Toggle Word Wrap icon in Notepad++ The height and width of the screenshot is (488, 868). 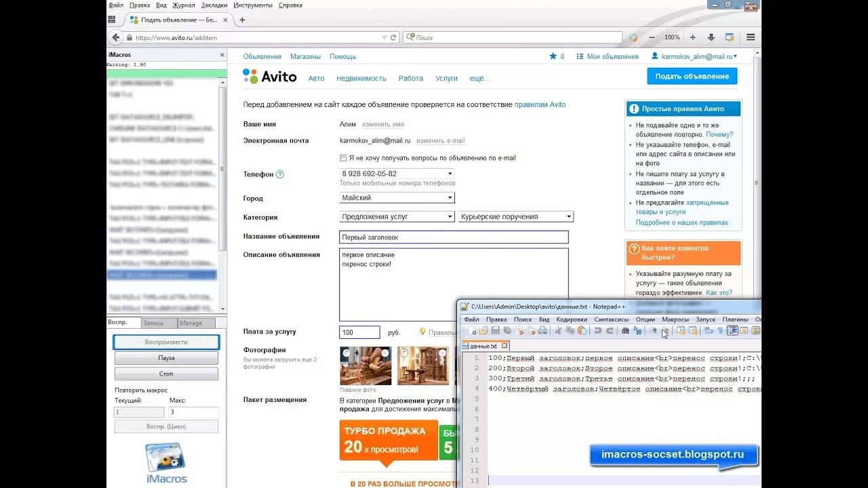709,331
